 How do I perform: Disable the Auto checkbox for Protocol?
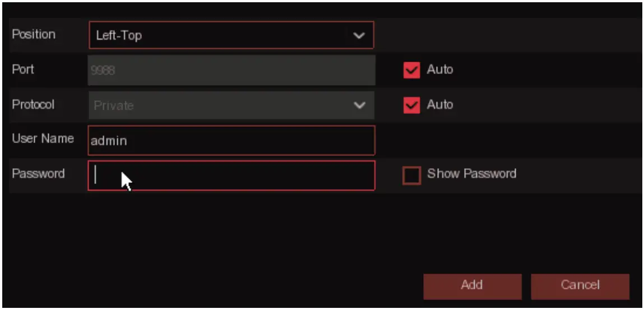pos(411,105)
